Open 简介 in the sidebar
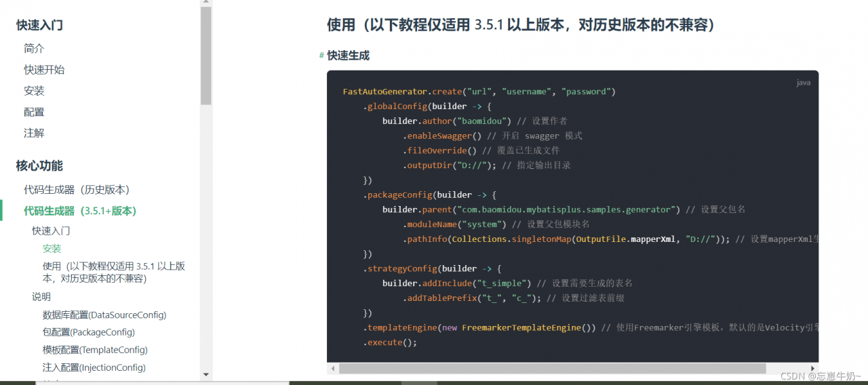868x385 pixels. [x=34, y=48]
